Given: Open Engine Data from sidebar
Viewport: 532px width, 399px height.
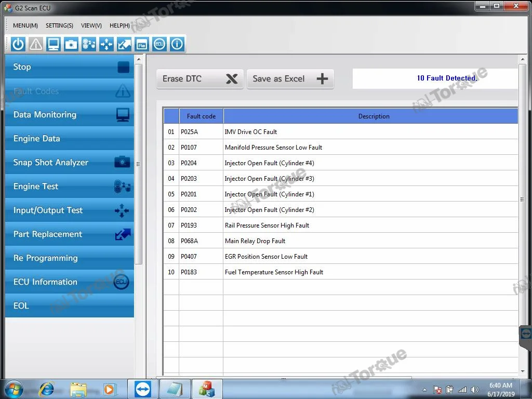Looking at the screenshot, I should click(x=70, y=138).
